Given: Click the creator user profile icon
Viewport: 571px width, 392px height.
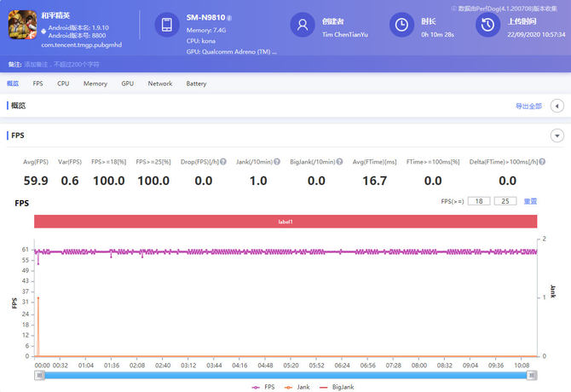Looking at the screenshot, I should click(300, 26).
